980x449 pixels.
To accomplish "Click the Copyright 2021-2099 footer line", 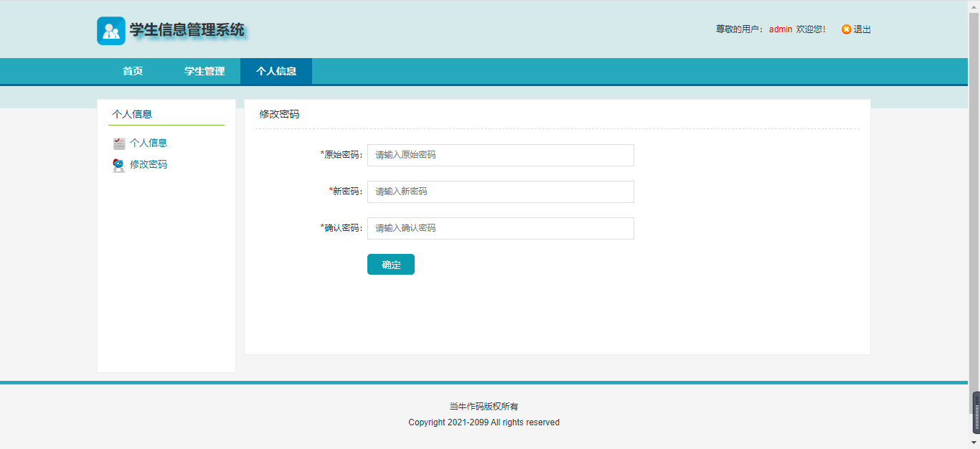I will tap(484, 422).
